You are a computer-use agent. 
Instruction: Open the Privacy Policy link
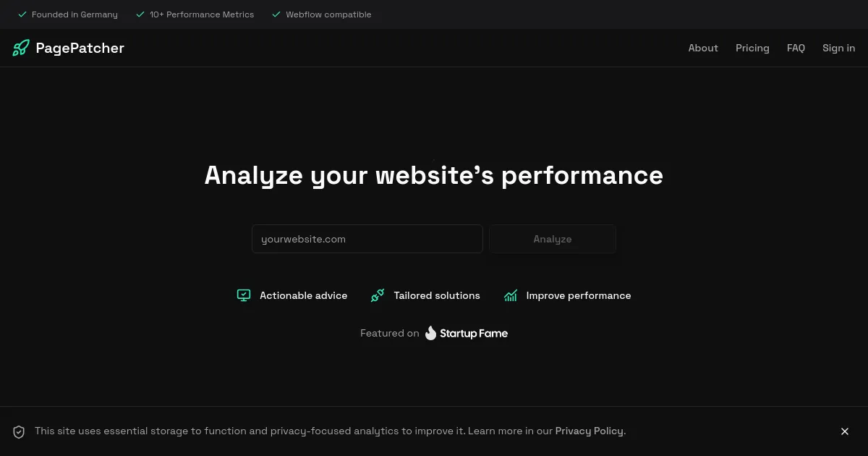[590, 431]
